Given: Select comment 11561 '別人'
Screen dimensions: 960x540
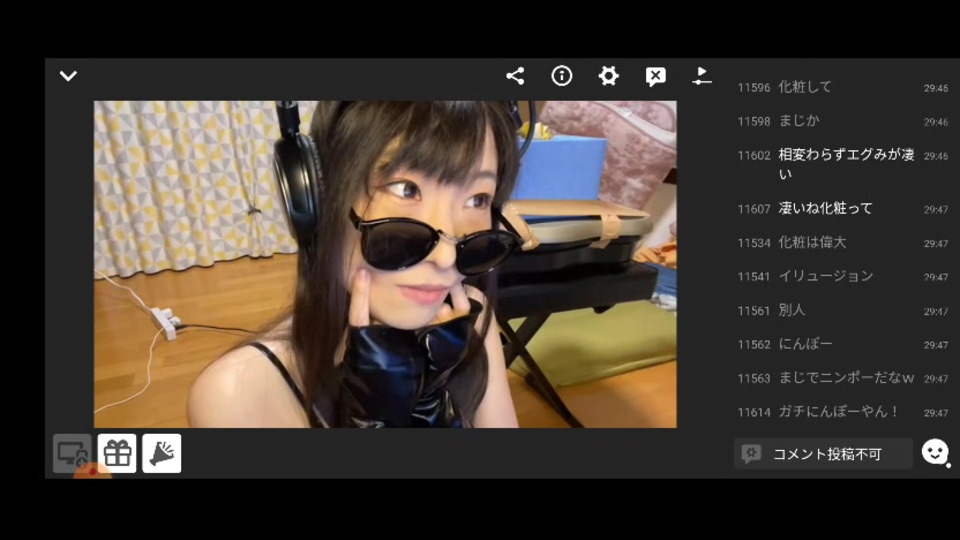Looking at the screenshot, I should [842, 310].
